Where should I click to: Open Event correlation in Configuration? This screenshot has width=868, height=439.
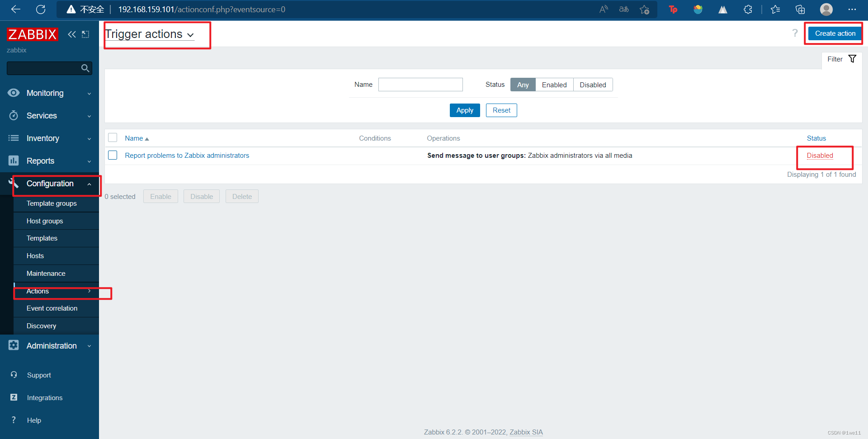pos(57,308)
